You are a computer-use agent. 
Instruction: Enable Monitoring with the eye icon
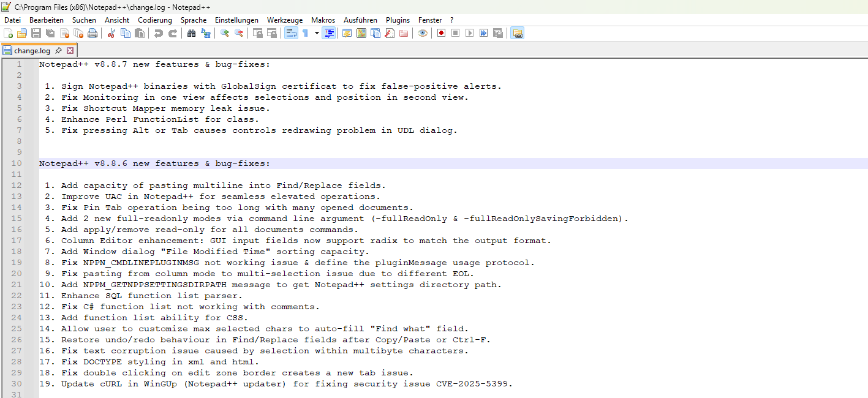point(423,32)
